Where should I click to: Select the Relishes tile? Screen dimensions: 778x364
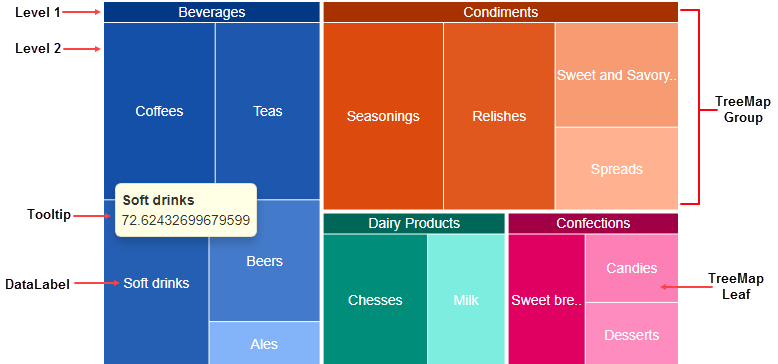coord(499,116)
